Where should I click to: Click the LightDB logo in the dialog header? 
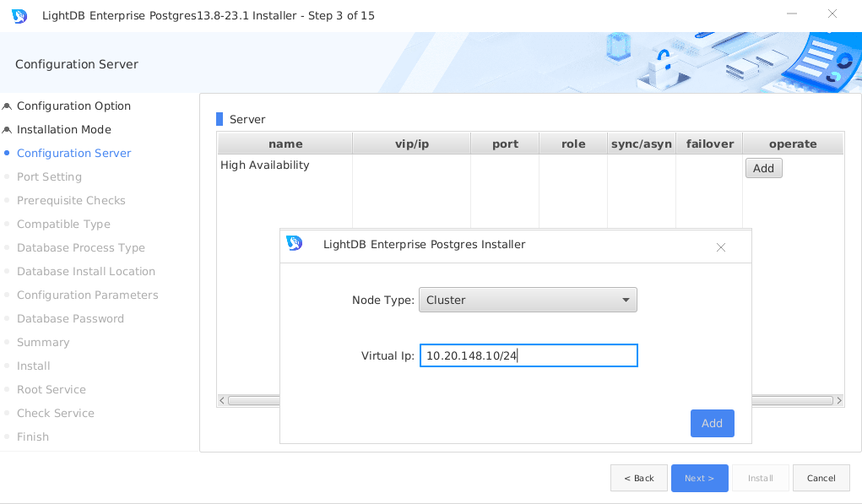pyautogui.click(x=294, y=243)
